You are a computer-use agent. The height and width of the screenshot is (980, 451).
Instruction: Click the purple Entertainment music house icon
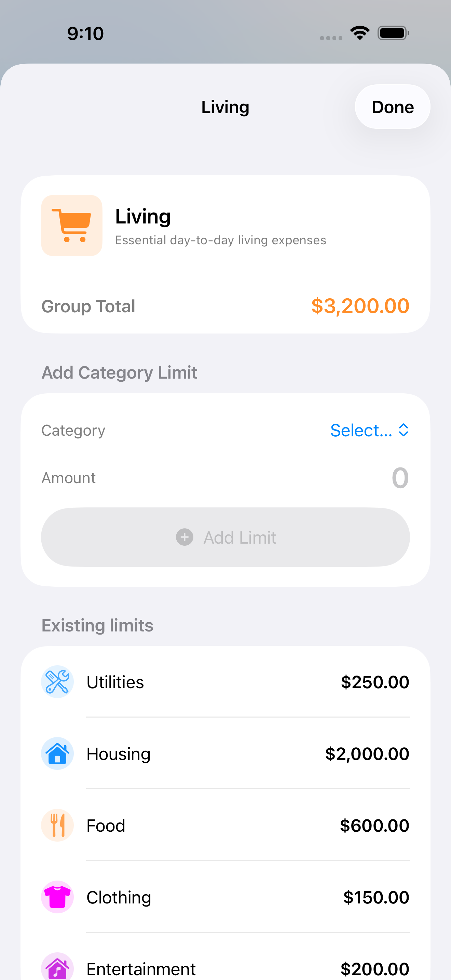(x=57, y=968)
